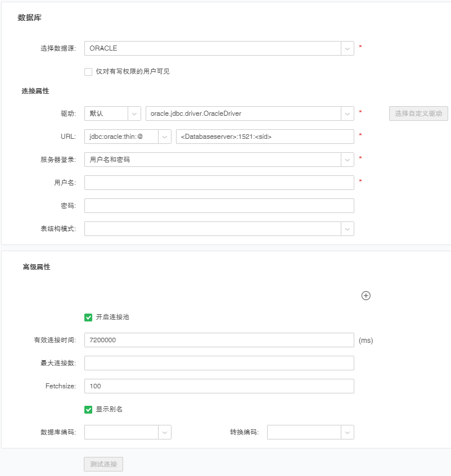Image resolution: width=451 pixels, height=476 pixels.
Task: Click the plus icon to add advanced property
Action: [366, 296]
